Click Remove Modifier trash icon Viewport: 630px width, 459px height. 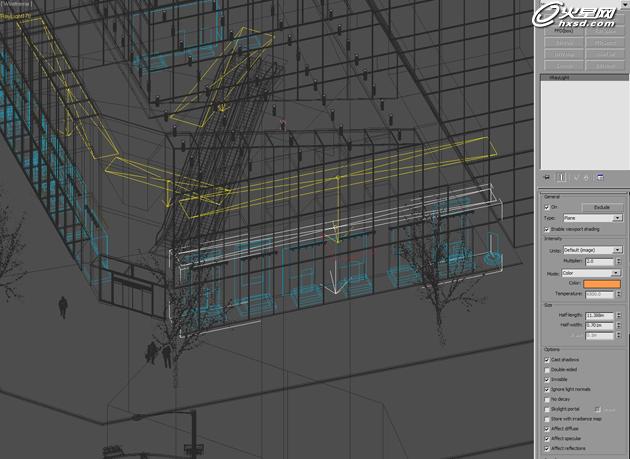(x=588, y=177)
